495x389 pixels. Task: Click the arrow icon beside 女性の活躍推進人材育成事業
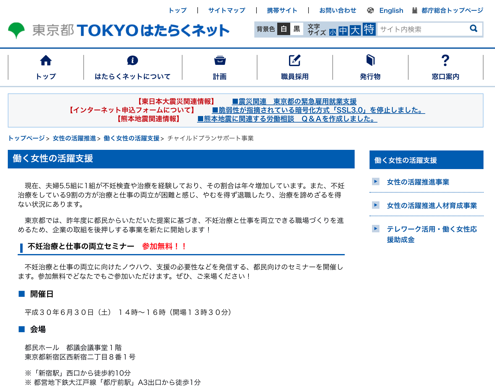pyautogui.click(x=376, y=205)
